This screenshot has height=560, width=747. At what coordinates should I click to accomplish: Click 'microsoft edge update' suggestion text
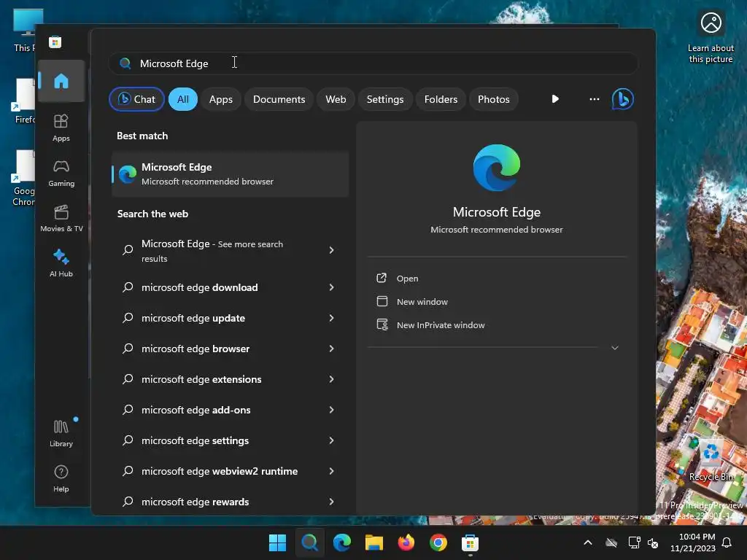point(193,318)
